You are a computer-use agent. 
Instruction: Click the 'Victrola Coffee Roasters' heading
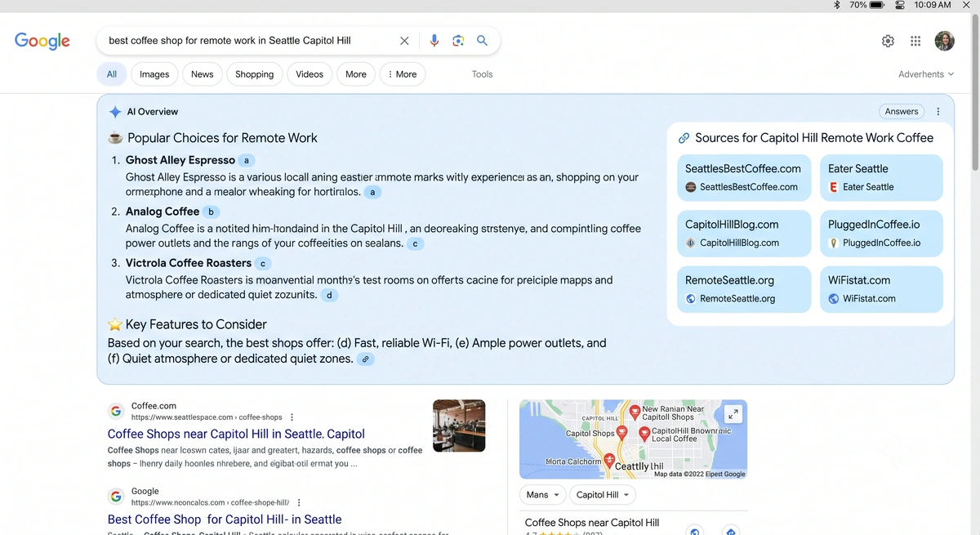pyautogui.click(x=189, y=263)
